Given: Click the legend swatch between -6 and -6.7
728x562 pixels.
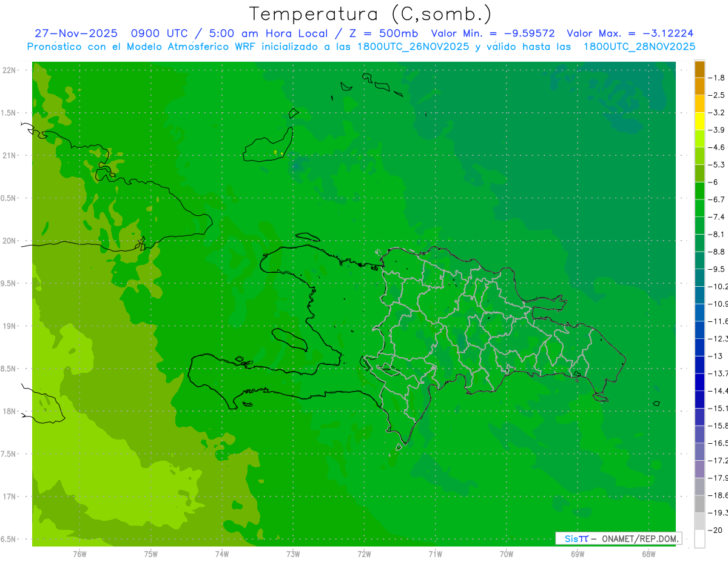Looking at the screenshot, I should (x=699, y=191).
